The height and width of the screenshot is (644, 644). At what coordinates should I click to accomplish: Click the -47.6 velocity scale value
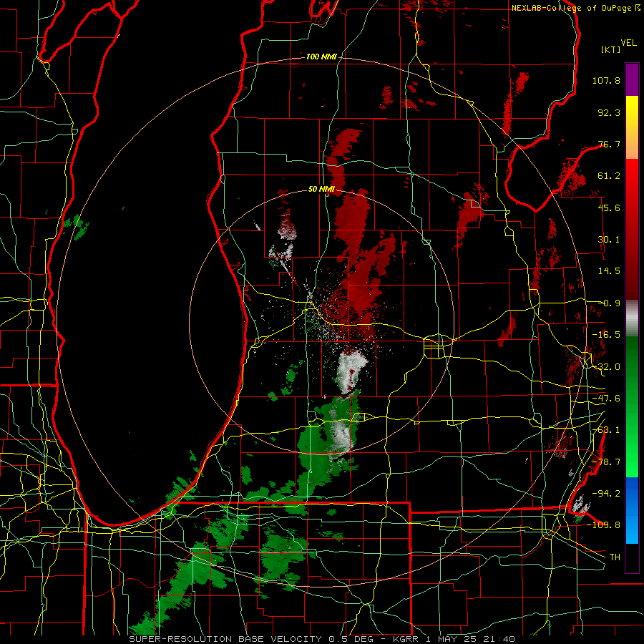(606, 399)
